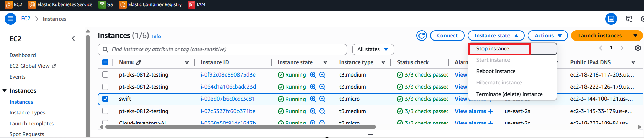Click the Status check column header
This screenshot has height=138, width=644.
click(413, 62)
